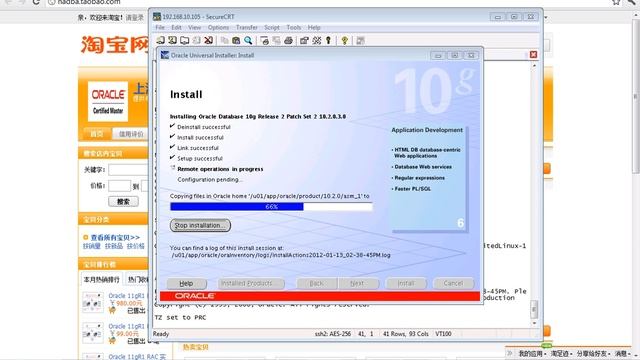Click 'VT100' in status bar
This screenshot has width=640, height=360.
443,334
